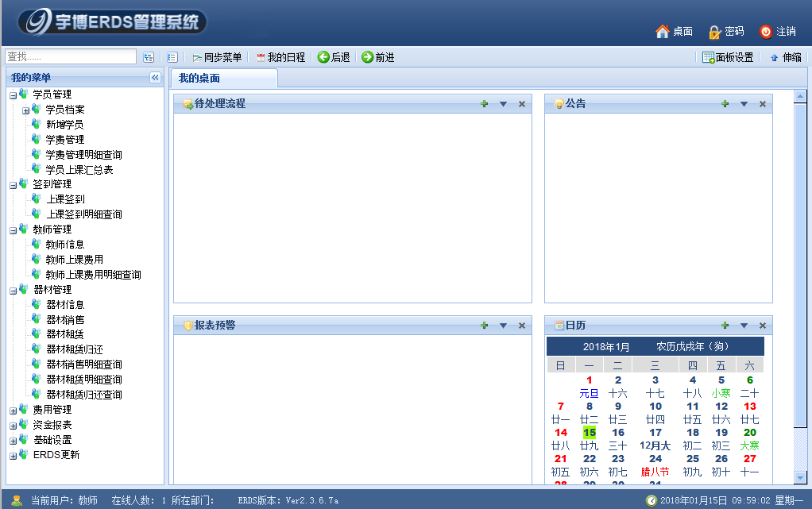
Task: Select the 我的桌面 tab
Action: click(224, 78)
